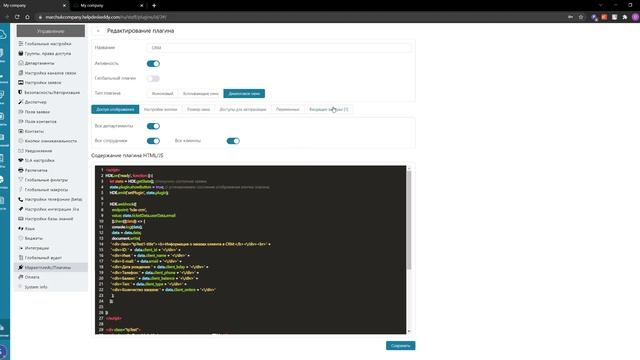Open the Департаменты section
This screenshot has width=640, height=360.
[39, 63]
